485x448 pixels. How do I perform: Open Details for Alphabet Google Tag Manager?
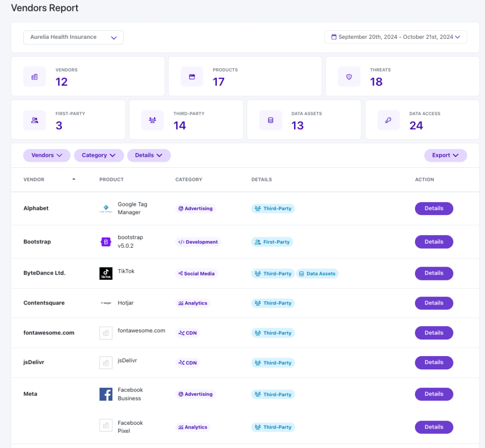434,208
